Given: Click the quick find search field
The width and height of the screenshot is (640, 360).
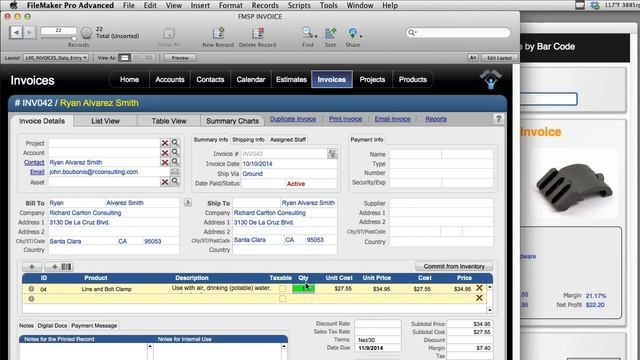Looking at the screenshot, I should (x=458, y=33).
